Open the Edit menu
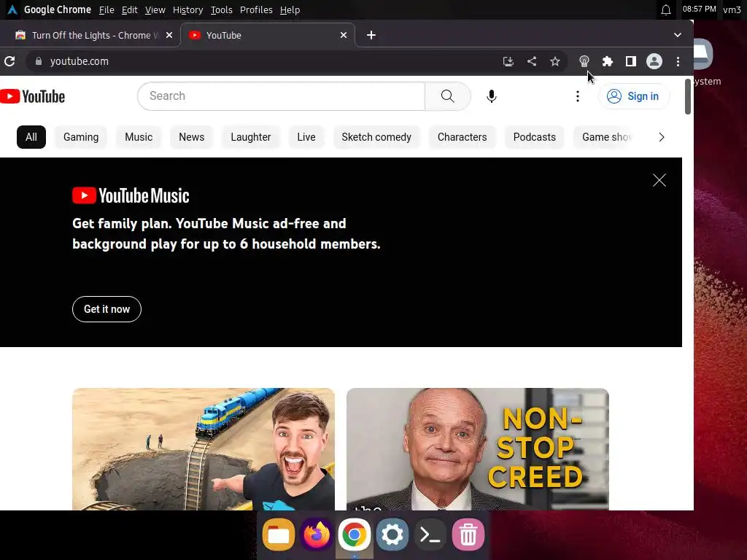This screenshot has width=747, height=560. click(x=130, y=10)
